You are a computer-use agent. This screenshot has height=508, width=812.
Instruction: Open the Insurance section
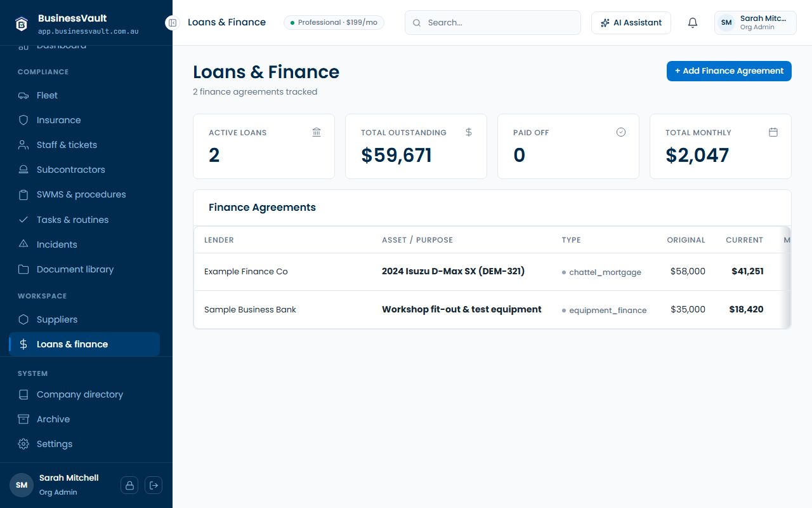[x=84, y=120]
